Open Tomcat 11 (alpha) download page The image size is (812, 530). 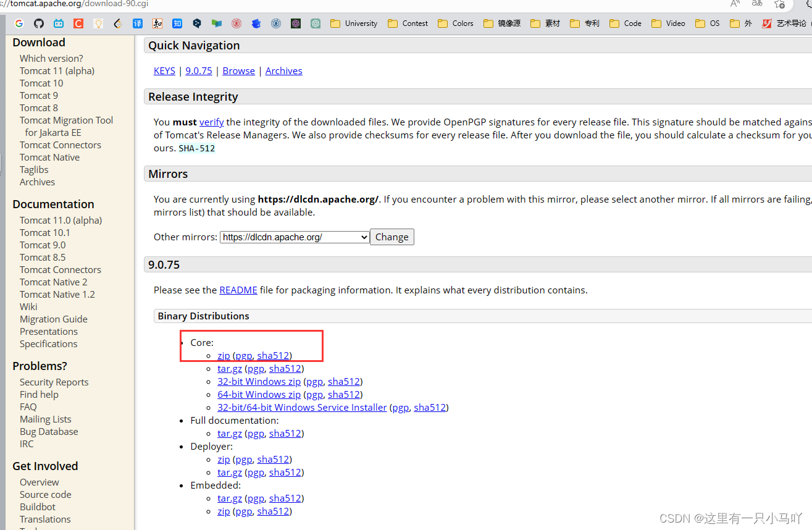point(57,71)
